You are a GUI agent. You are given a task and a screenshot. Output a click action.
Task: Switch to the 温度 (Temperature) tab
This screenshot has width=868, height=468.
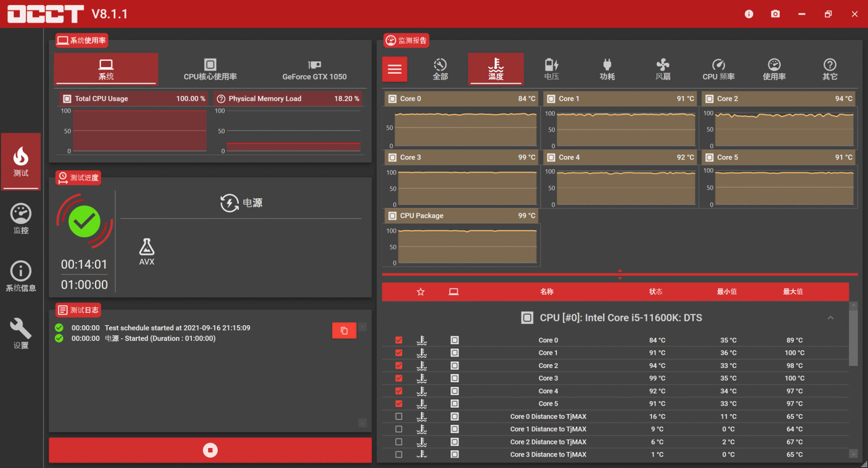pyautogui.click(x=496, y=69)
